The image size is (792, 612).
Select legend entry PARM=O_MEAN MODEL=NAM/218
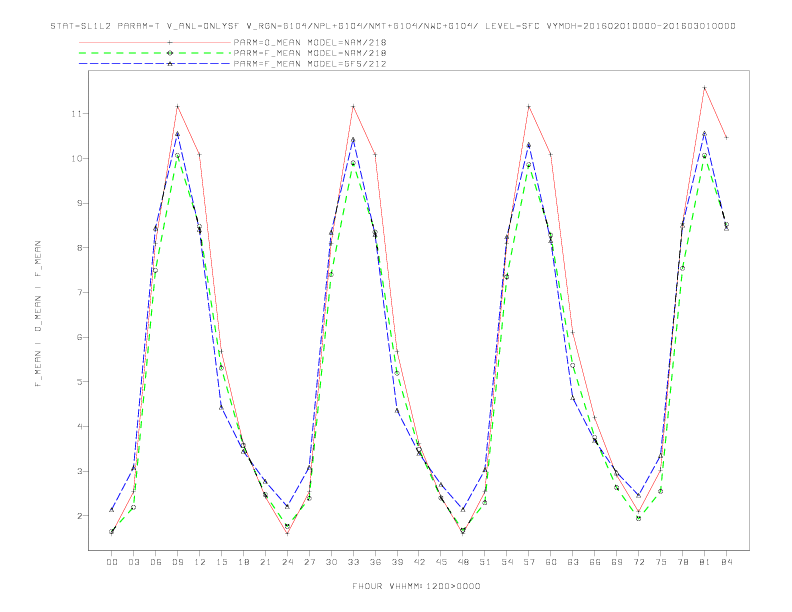pos(310,42)
